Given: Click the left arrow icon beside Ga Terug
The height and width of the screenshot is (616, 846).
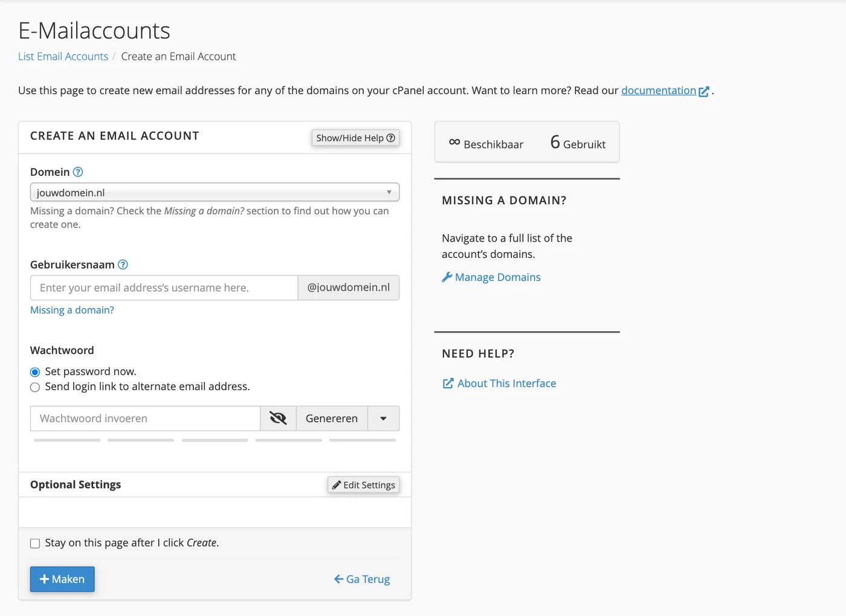Looking at the screenshot, I should tap(338, 579).
